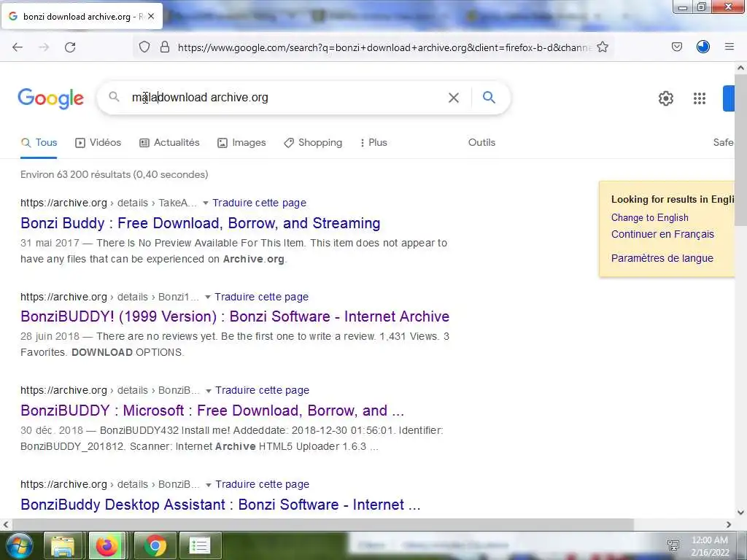Image resolution: width=747 pixels, height=560 pixels.
Task: Open Paramètres de langue link
Action: pyautogui.click(x=662, y=258)
